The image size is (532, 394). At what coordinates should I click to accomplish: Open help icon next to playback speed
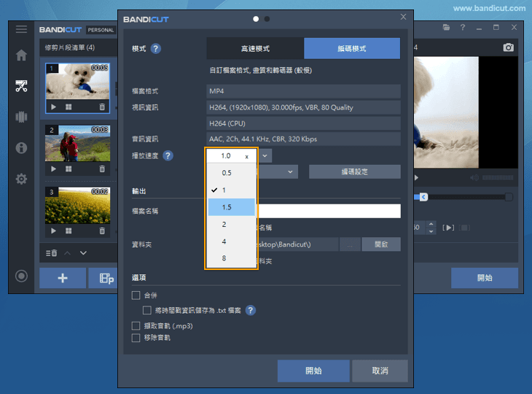[x=168, y=155]
